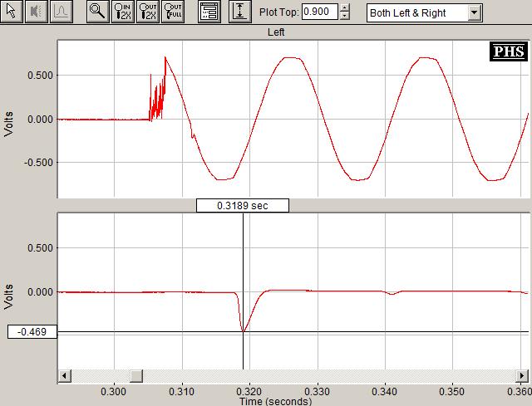Click the 0.330 time axis label
The image size is (532, 406).
pos(317,392)
